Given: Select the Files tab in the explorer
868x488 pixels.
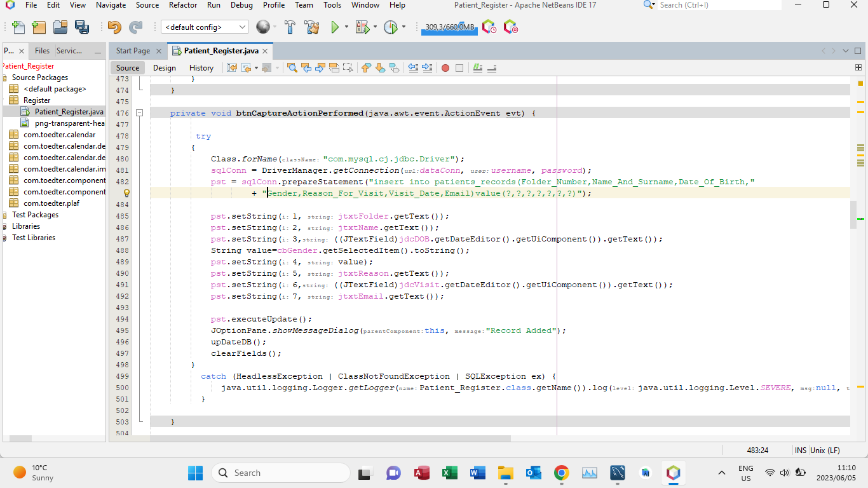Looking at the screenshot, I should pos(41,50).
